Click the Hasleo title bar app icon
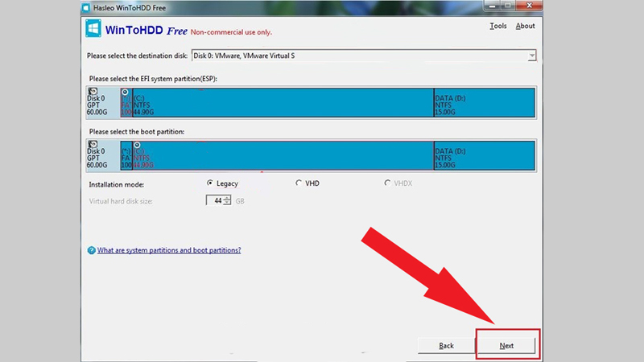 pyautogui.click(x=86, y=8)
